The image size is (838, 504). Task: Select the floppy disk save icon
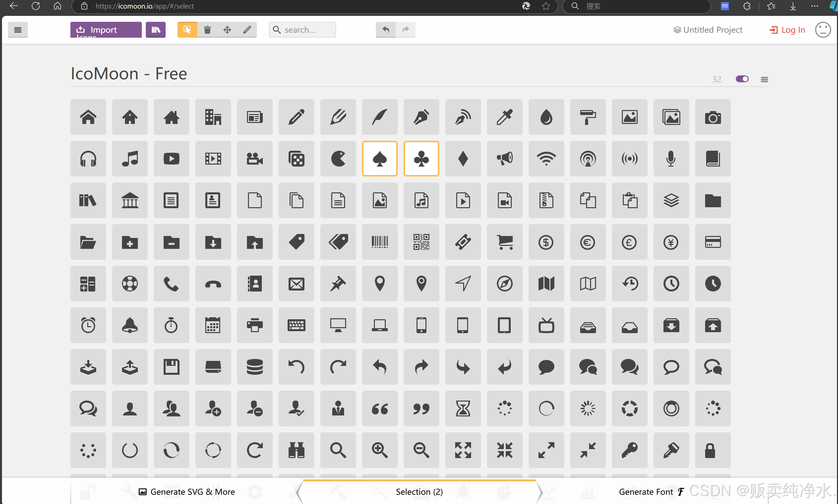(172, 367)
